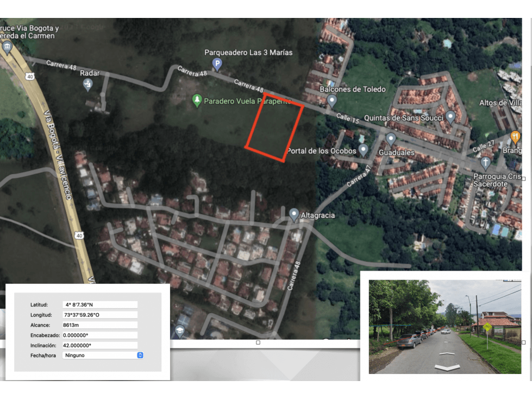The height and width of the screenshot is (399, 532).
Task: Click the Calle 27 street label
Action: coord(484,146)
